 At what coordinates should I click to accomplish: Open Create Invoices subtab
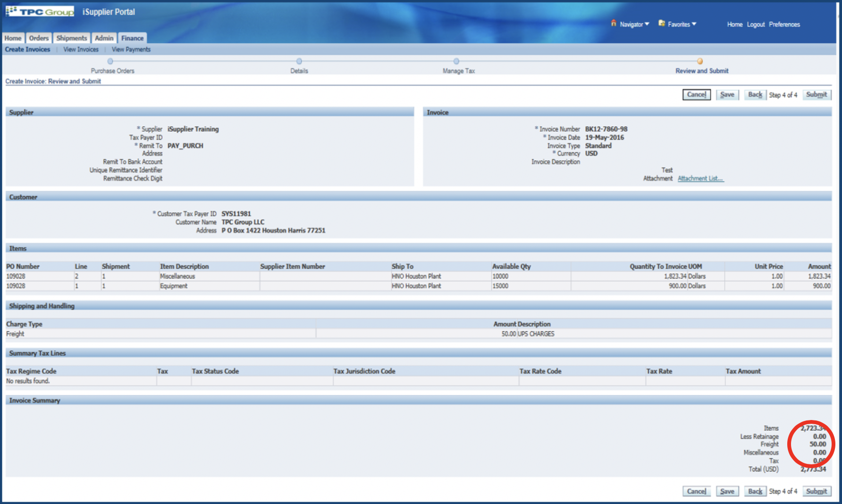[27, 50]
